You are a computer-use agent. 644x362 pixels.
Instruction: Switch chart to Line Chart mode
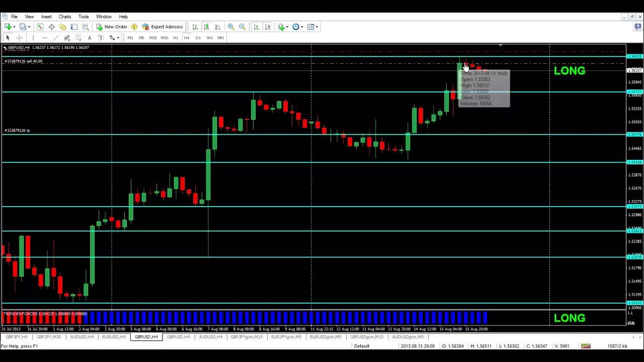pyautogui.click(x=218, y=27)
